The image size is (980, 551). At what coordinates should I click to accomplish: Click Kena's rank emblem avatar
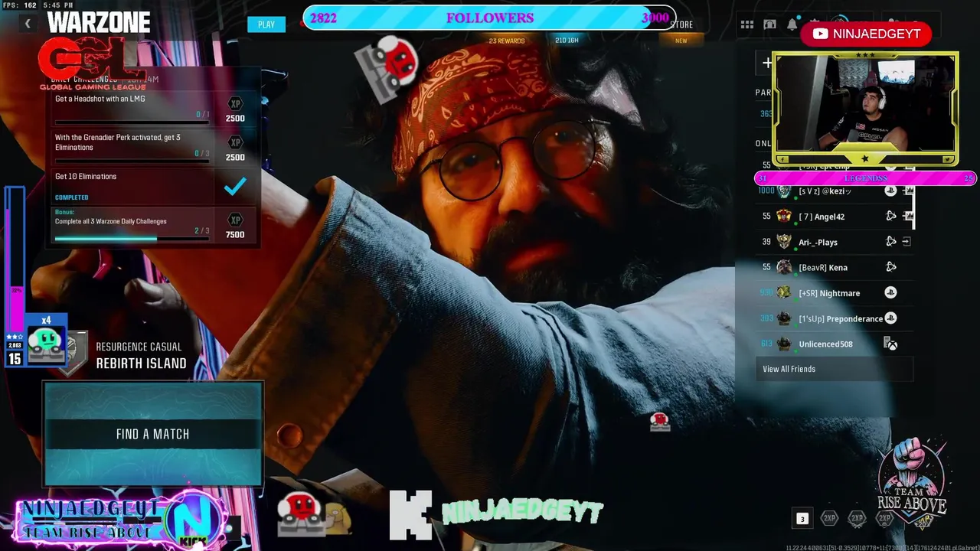(784, 267)
